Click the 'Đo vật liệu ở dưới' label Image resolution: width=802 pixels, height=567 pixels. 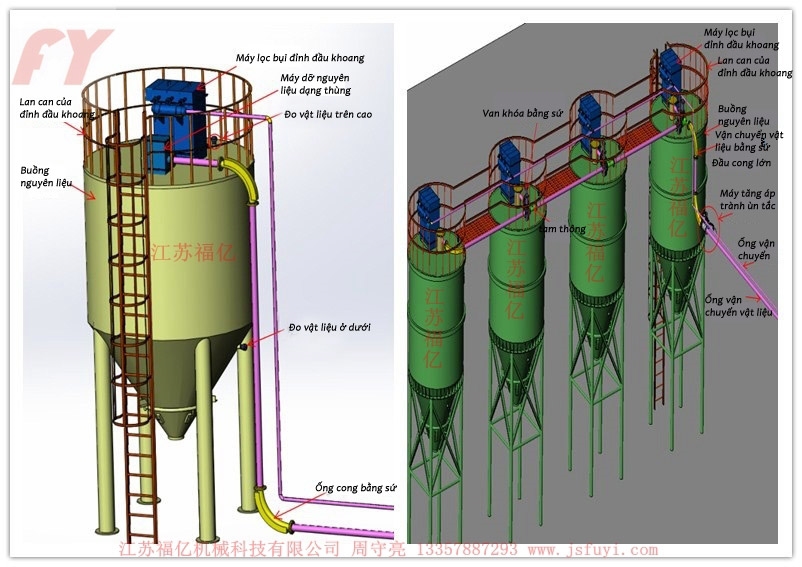tap(329, 327)
